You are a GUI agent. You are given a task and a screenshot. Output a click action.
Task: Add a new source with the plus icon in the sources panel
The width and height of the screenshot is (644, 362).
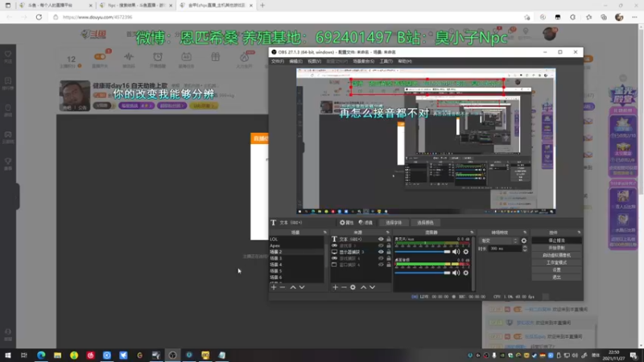tap(335, 287)
